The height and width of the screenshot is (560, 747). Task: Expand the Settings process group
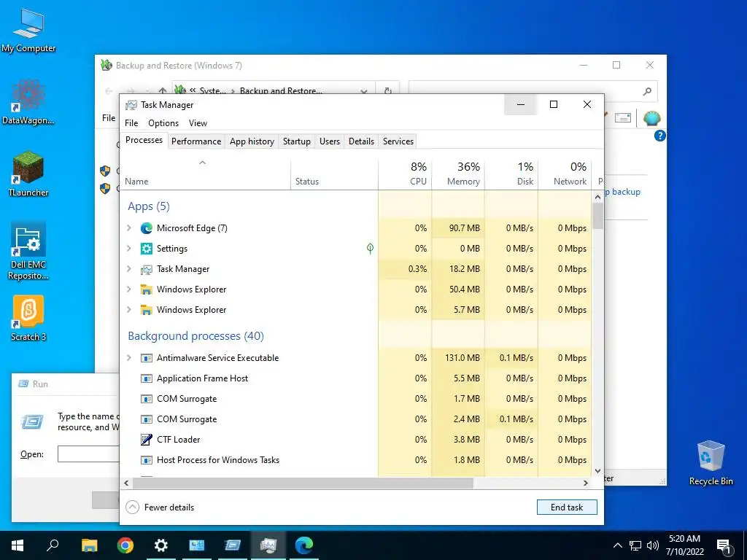coord(128,248)
